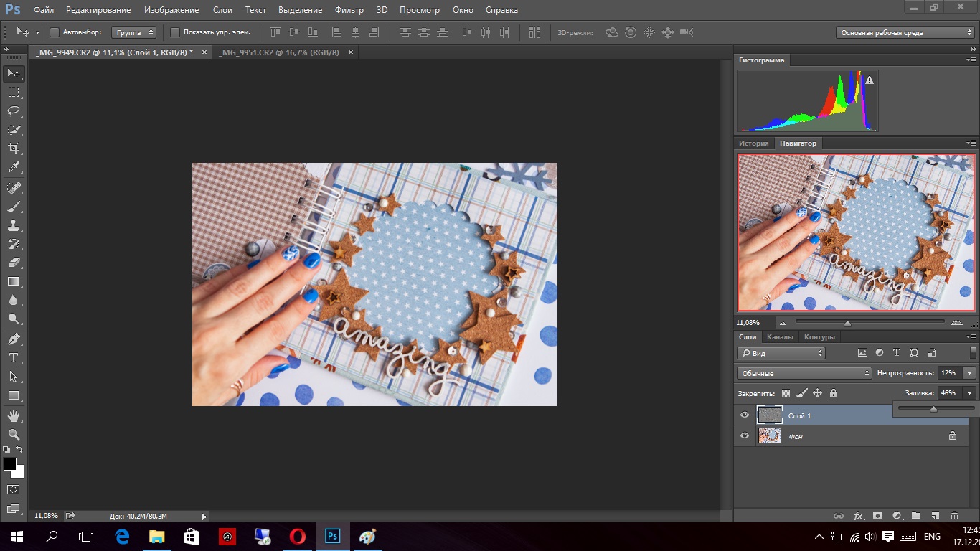Switch to the Каналы tab
The height and width of the screenshot is (551, 980).
tap(780, 337)
